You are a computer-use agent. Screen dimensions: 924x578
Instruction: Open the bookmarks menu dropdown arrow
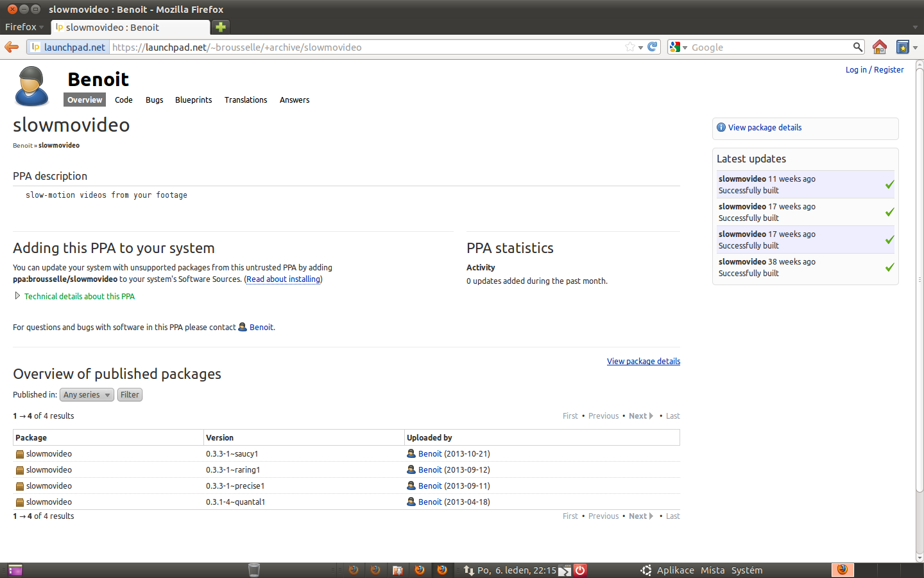tap(915, 48)
